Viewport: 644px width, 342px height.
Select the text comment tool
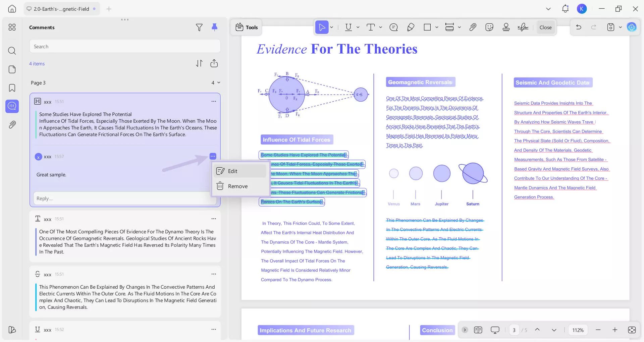[x=371, y=27]
